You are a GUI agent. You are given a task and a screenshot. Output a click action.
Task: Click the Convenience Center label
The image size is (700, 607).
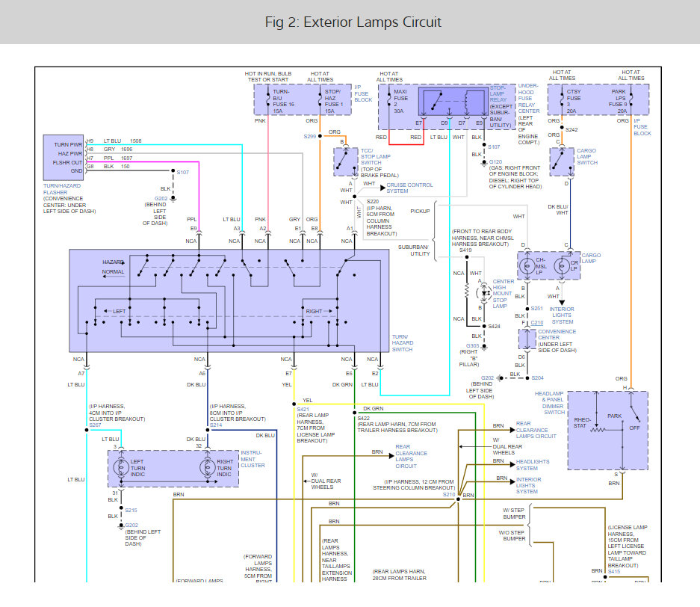[x=557, y=335]
